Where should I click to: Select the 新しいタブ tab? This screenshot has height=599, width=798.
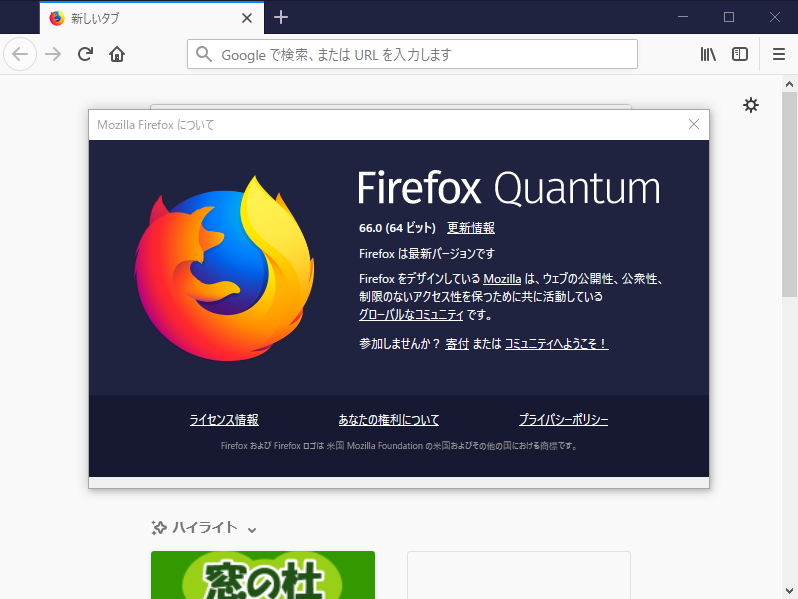coord(152,18)
